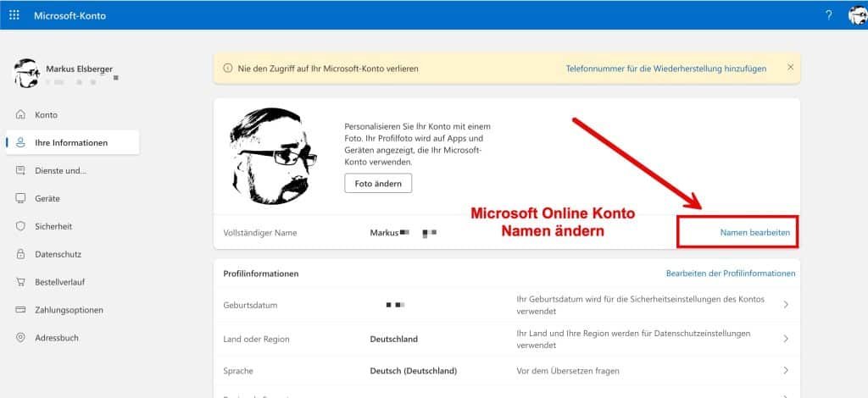The image size is (868, 398).
Task: Expand the Sprache row chevron
Action: pyautogui.click(x=786, y=370)
